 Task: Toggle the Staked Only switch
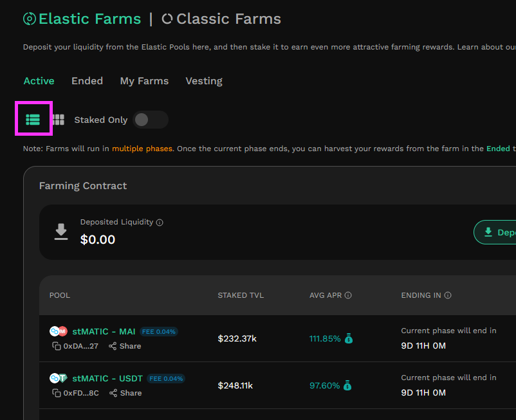click(x=151, y=120)
